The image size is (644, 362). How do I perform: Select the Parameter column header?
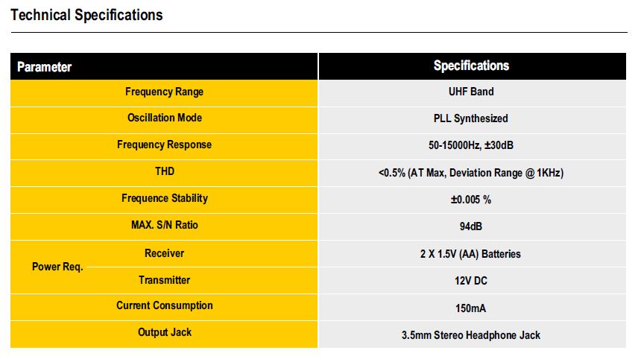tap(45, 67)
